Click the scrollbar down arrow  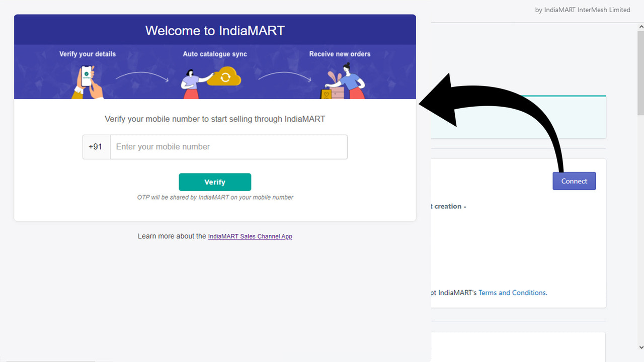click(x=640, y=347)
